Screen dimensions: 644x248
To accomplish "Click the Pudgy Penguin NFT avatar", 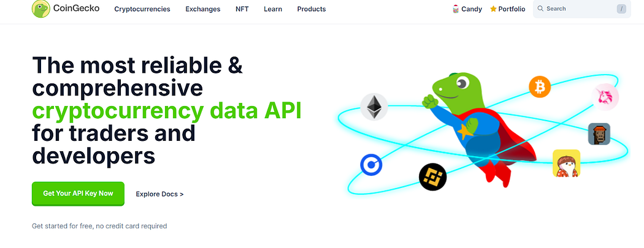I will (x=566, y=163).
